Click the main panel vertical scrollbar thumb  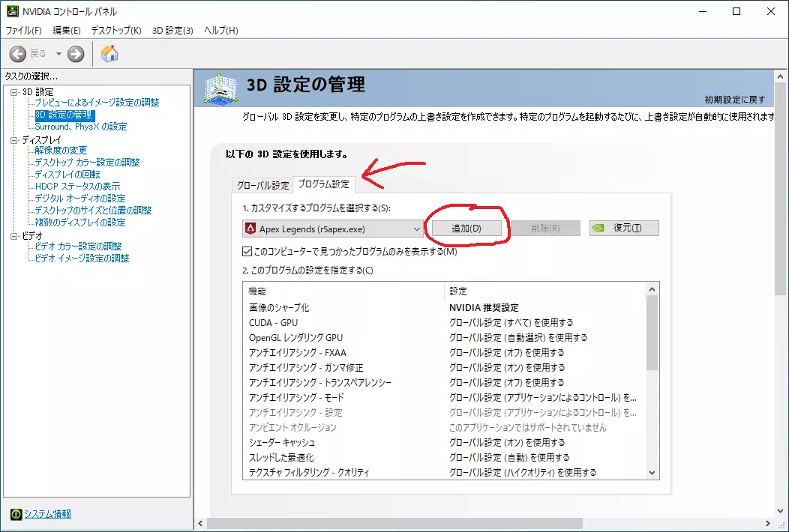(x=781, y=190)
